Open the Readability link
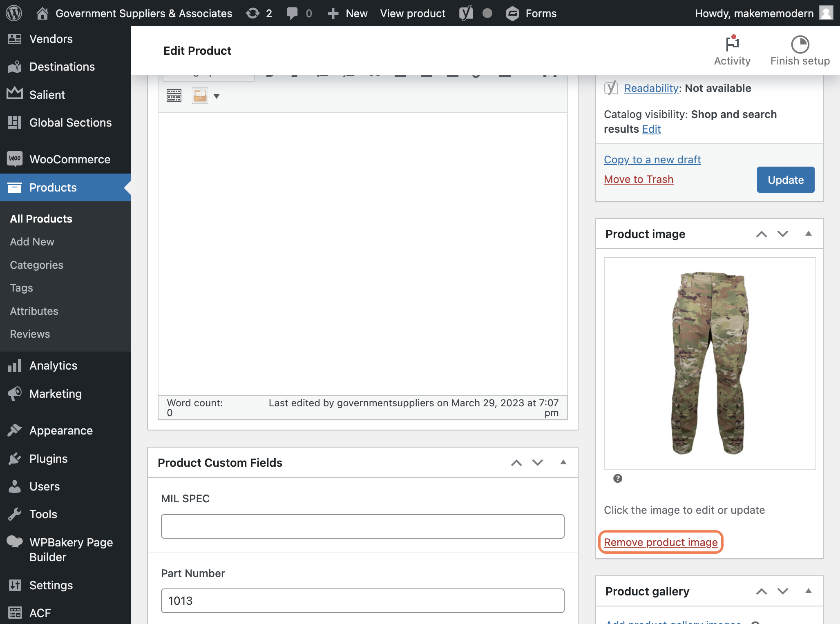The width and height of the screenshot is (840, 624). [x=651, y=88]
